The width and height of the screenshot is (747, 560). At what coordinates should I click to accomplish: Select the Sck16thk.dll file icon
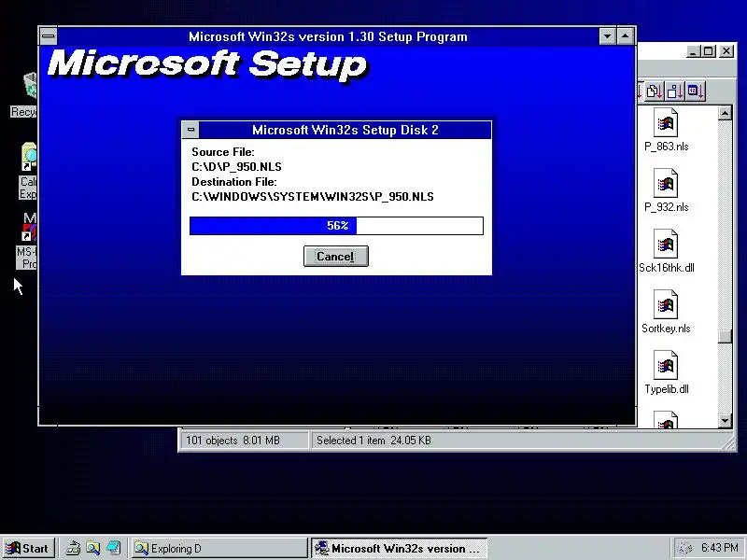[666, 244]
